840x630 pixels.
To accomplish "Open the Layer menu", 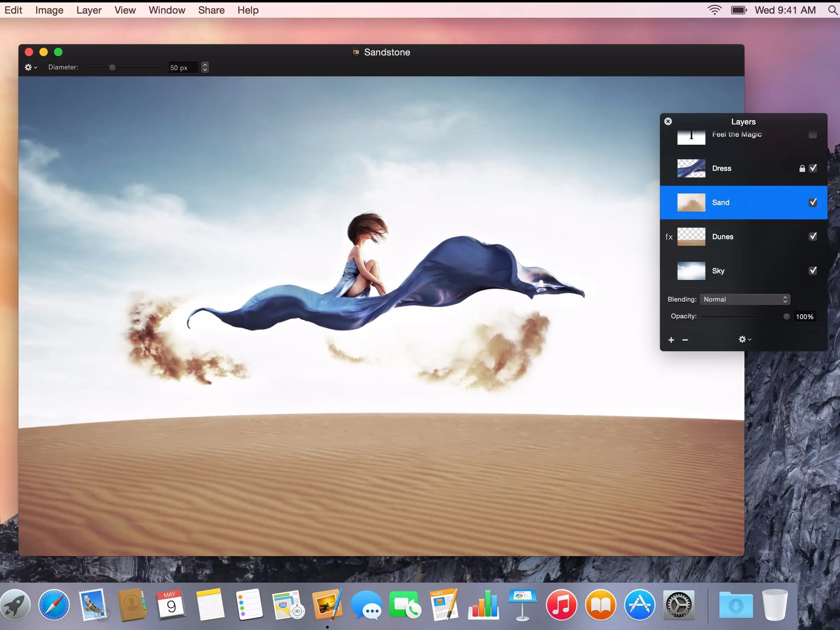I will pos(89,10).
